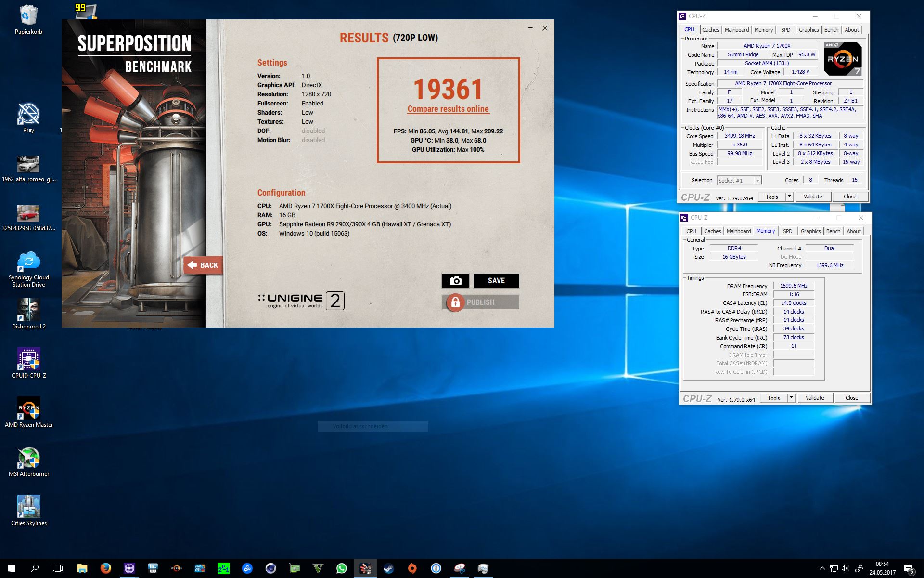Open Tools dropdown arrow in upper CPU-Z
Viewport: 924px width, 578px height.
tap(789, 197)
